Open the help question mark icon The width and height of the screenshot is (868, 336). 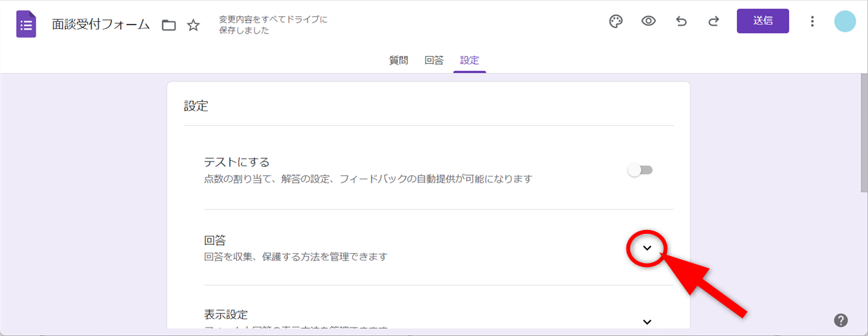(x=840, y=320)
